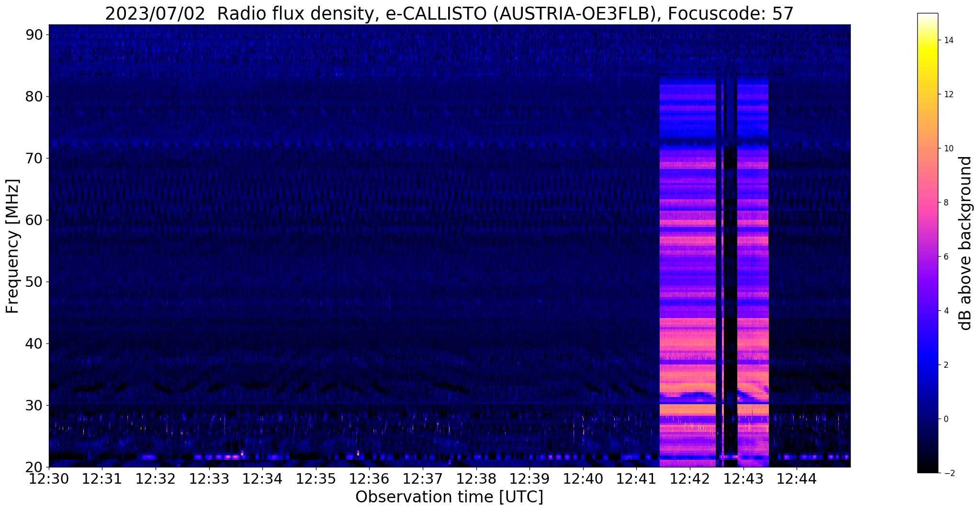
Task: Click the time axis tick label 12:30
Action: tap(49, 479)
